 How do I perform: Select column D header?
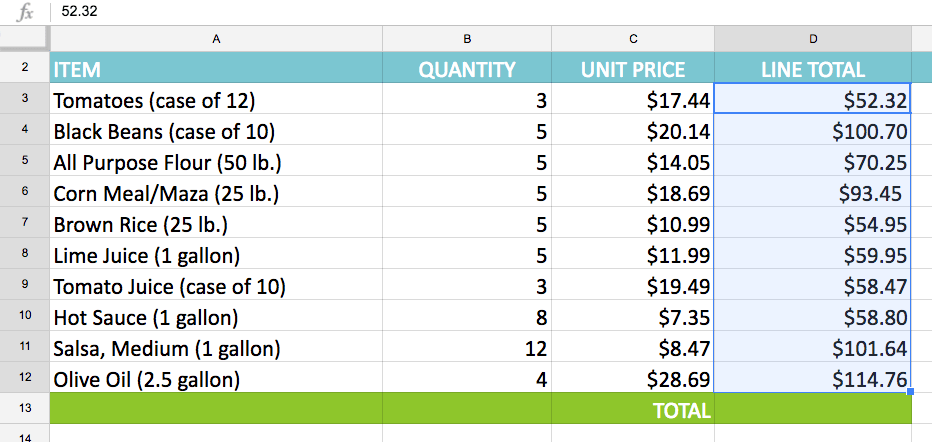812,39
